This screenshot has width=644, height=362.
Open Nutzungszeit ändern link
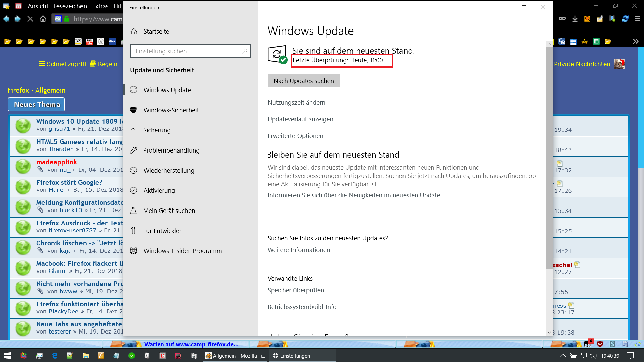[296, 102]
